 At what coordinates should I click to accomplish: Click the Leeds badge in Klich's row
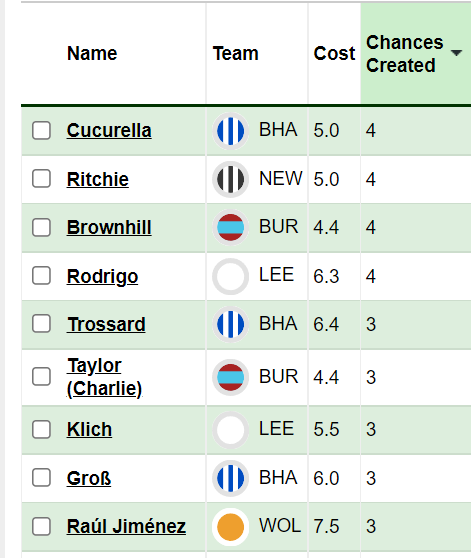231,430
